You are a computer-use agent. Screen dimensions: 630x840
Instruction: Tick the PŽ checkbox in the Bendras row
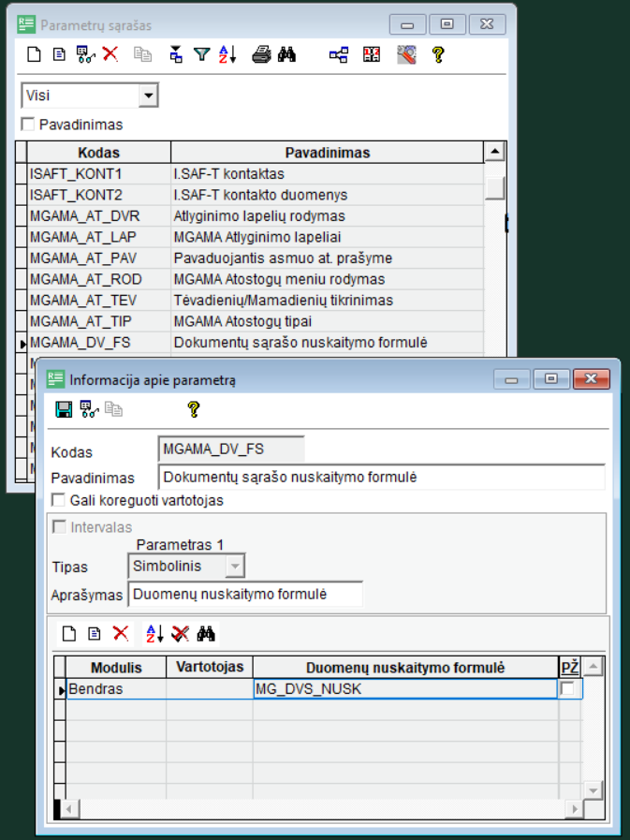point(567,689)
